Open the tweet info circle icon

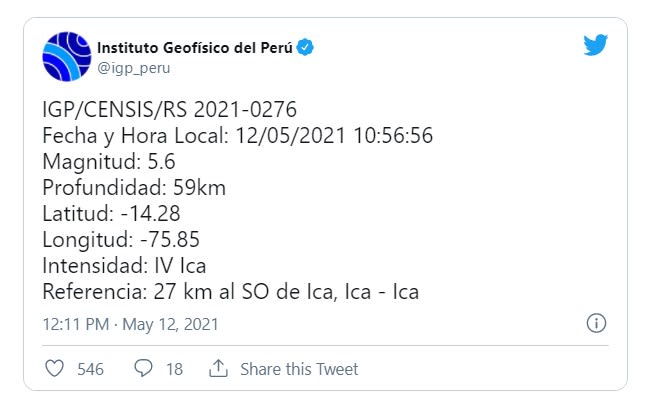click(595, 324)
